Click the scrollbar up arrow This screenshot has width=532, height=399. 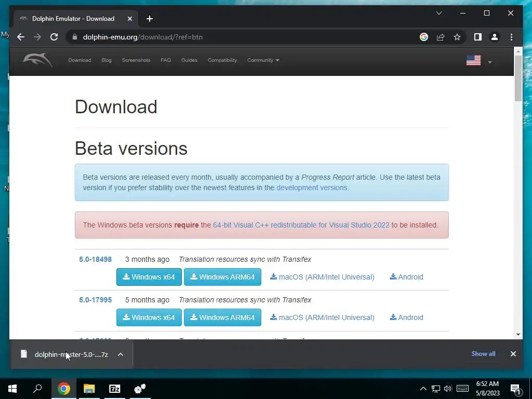[518, 51]
